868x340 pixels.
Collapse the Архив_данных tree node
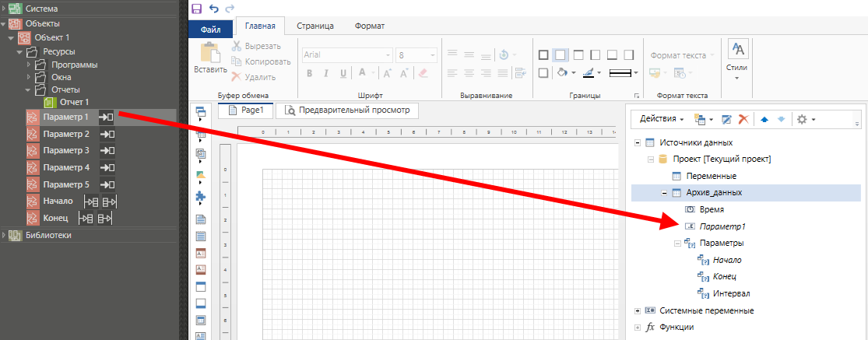pyautogui.click(x=664, y=193)
